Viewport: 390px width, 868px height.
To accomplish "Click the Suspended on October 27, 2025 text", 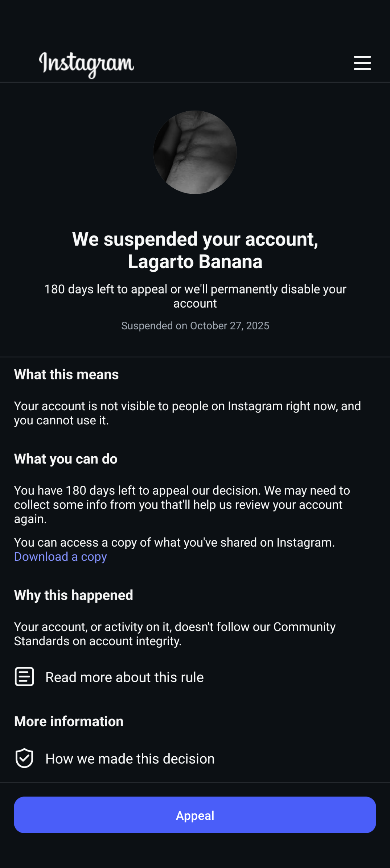I will tap(195, 326).
